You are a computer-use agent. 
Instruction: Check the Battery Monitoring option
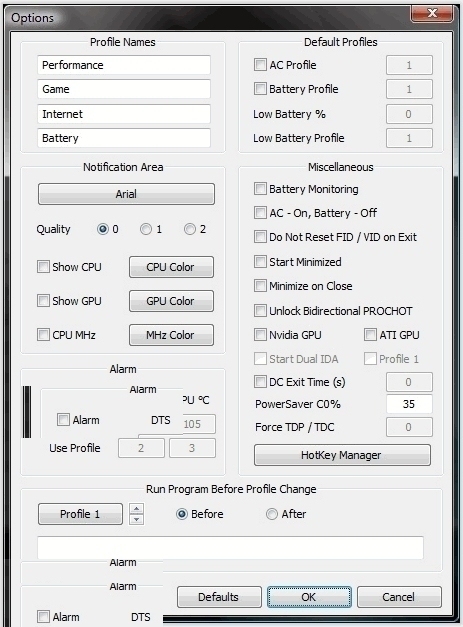tap(260, 189)
